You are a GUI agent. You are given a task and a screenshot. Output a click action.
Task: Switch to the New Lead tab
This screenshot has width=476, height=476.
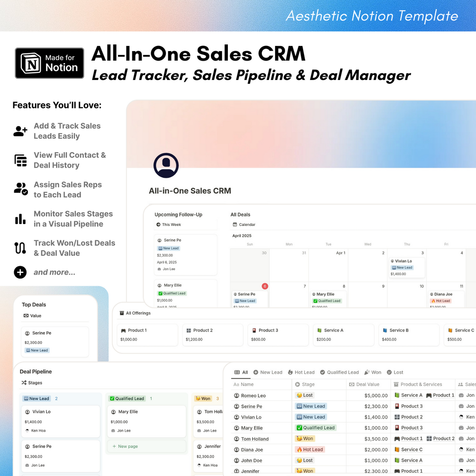point(268,372)
